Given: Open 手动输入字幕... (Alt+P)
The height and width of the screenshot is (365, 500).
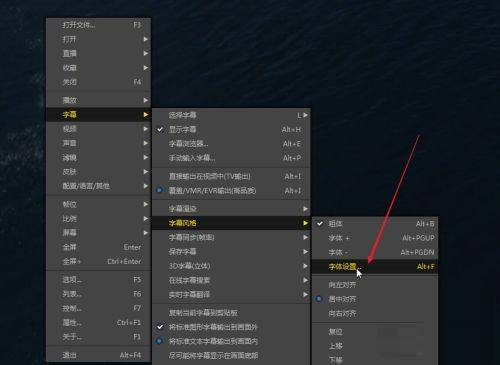Looking at the screenshot, I should [x=231, y=158].
